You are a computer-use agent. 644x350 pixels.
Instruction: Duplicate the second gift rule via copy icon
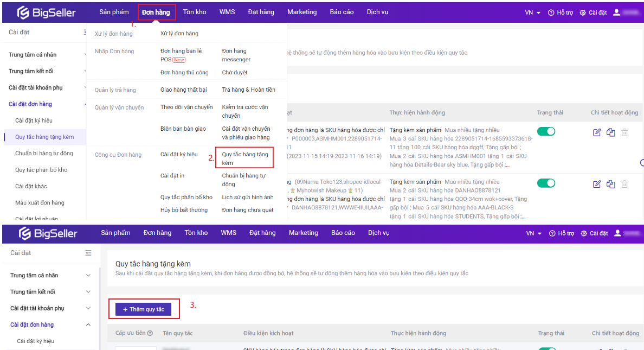pos(610,184)
